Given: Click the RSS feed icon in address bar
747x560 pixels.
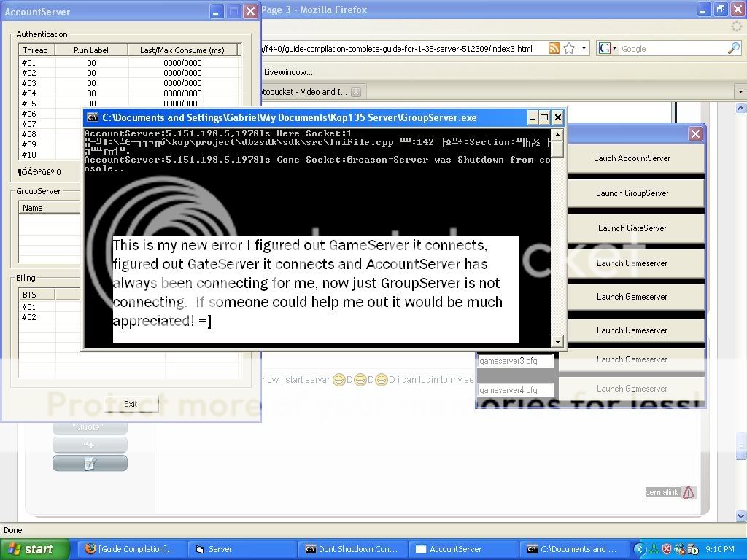Looking at the screenshot, I should tap(554, 49).
